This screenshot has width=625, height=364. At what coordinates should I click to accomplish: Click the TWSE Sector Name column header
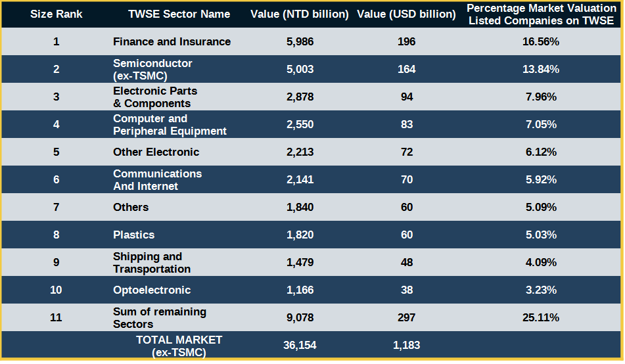coord(179,14)
